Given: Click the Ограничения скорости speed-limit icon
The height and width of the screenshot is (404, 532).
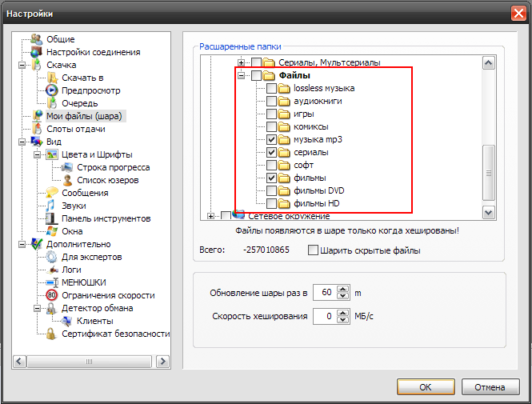Looking at the screenshot, I should tap(52, 295).
